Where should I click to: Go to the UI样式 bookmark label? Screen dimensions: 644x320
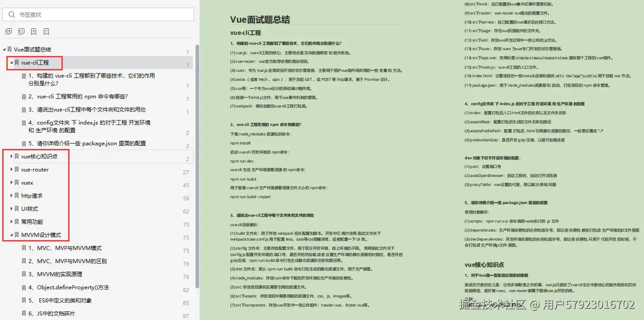point(29,209)
